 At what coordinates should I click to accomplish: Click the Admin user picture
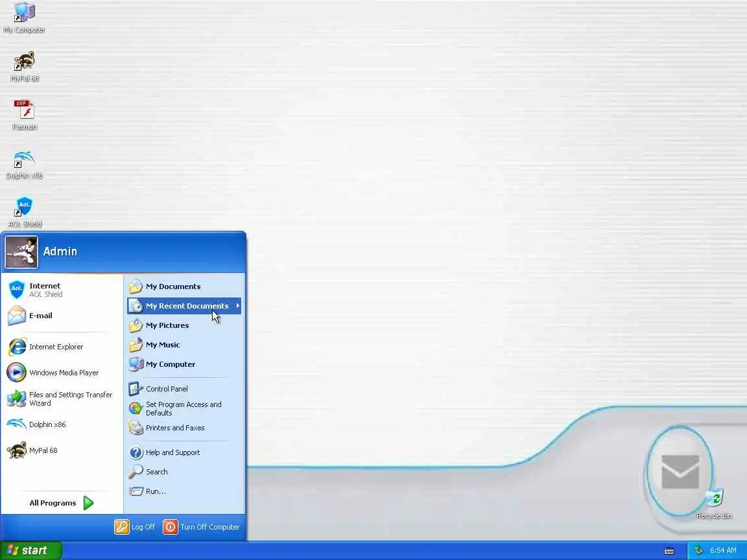tap(21, 252)
